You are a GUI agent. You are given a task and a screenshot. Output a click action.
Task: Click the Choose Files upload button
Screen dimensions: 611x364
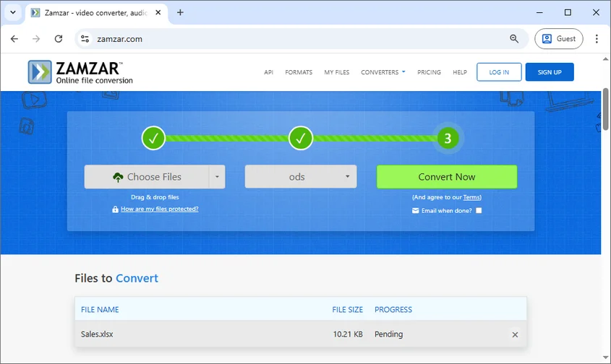click(147, 177)
